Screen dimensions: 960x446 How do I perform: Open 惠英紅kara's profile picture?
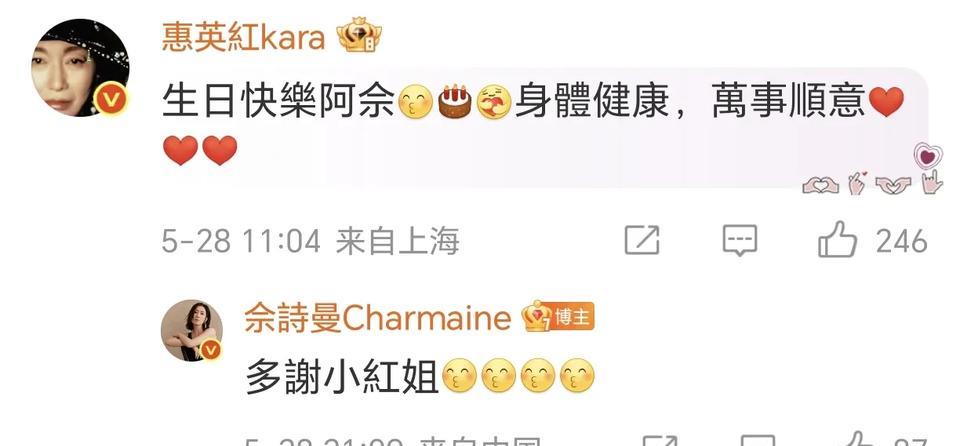[80, 67]
